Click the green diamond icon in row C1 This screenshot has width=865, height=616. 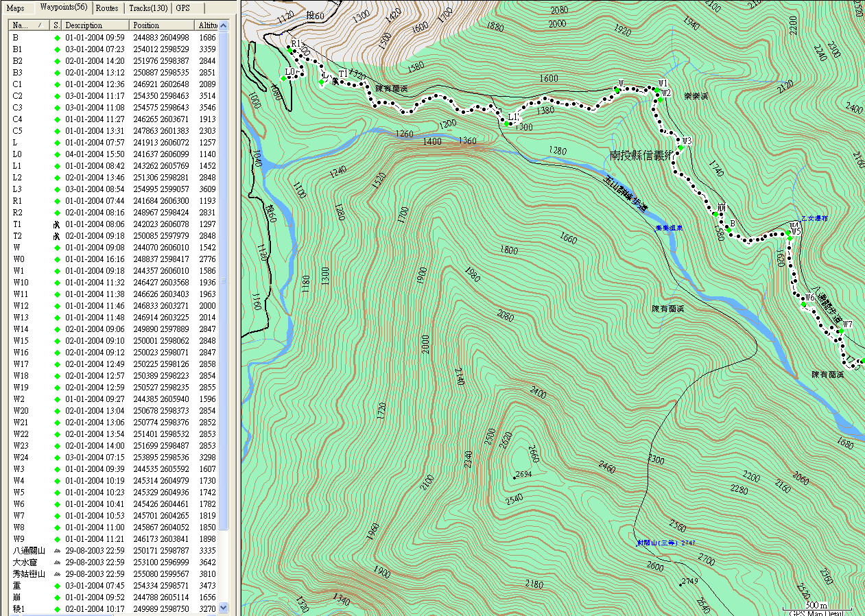point(57,84)
